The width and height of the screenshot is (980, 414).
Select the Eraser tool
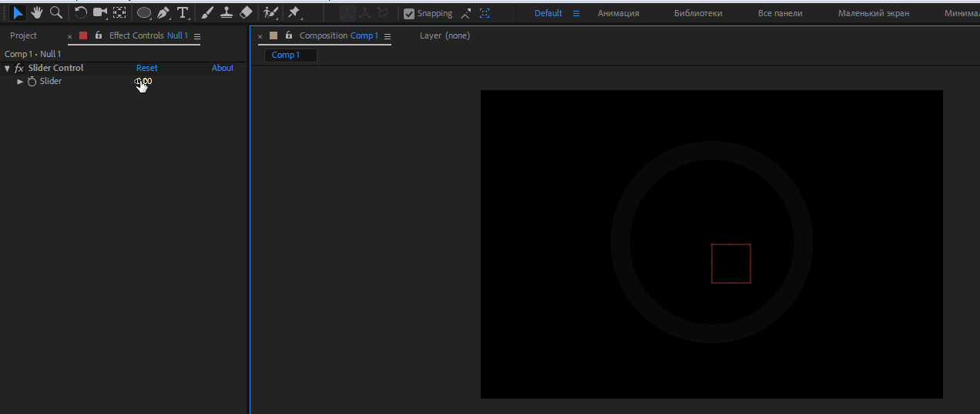(246, 13)
